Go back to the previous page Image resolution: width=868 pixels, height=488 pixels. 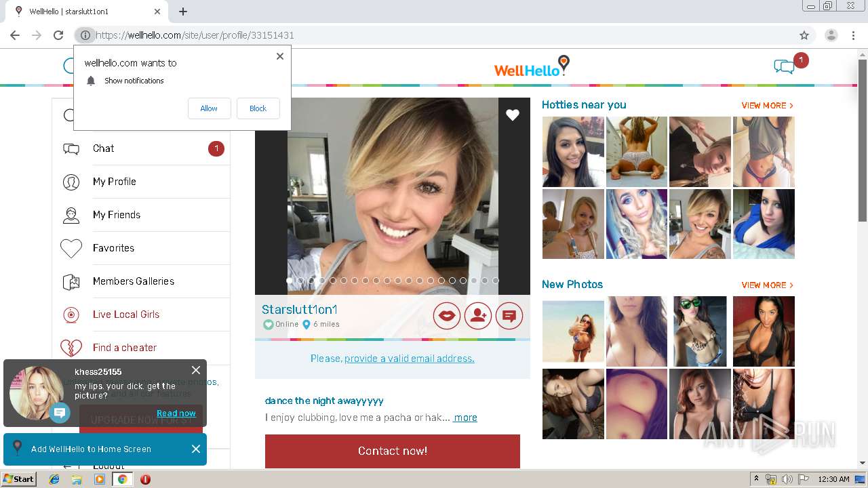15,35
